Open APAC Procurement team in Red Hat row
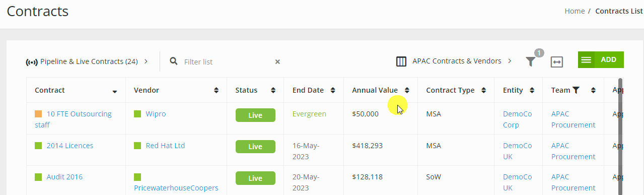 pos(573,151)
